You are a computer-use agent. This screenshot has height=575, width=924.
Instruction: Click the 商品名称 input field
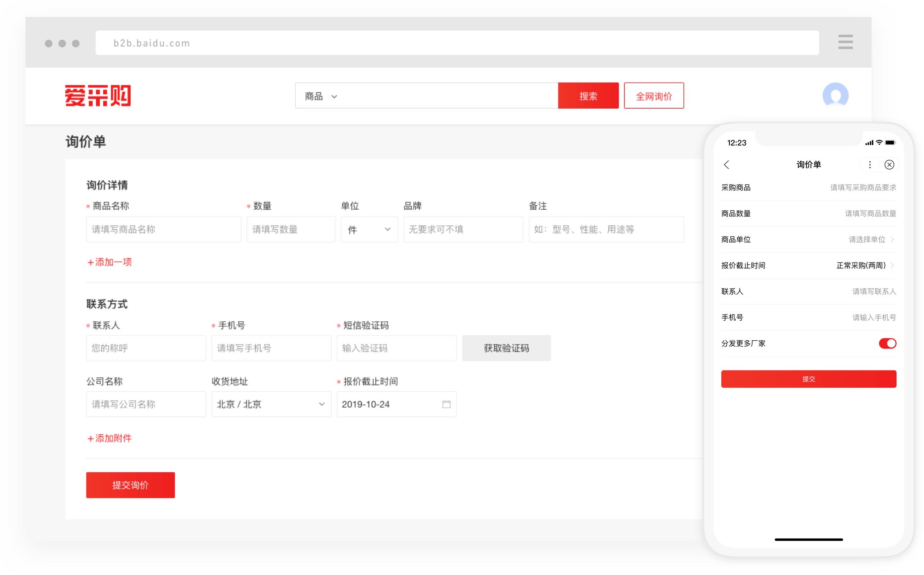pyautogui.click(x=163, y=230)
